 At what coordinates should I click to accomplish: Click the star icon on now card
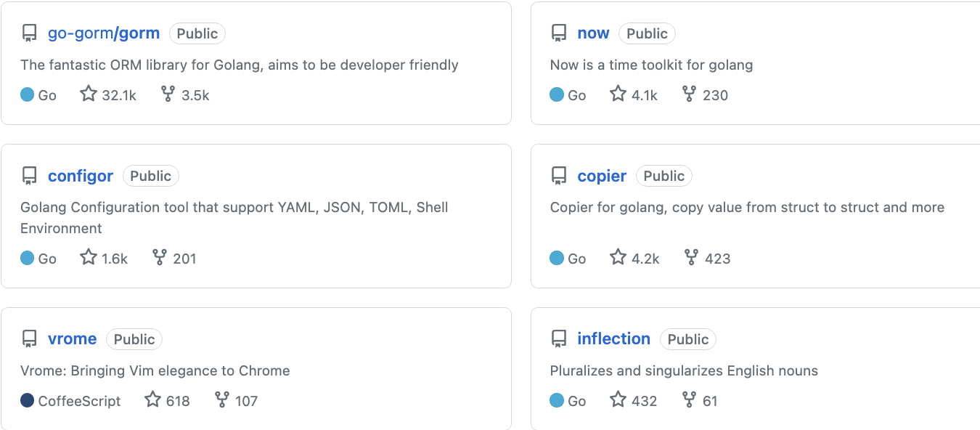[x=618, y=94]
